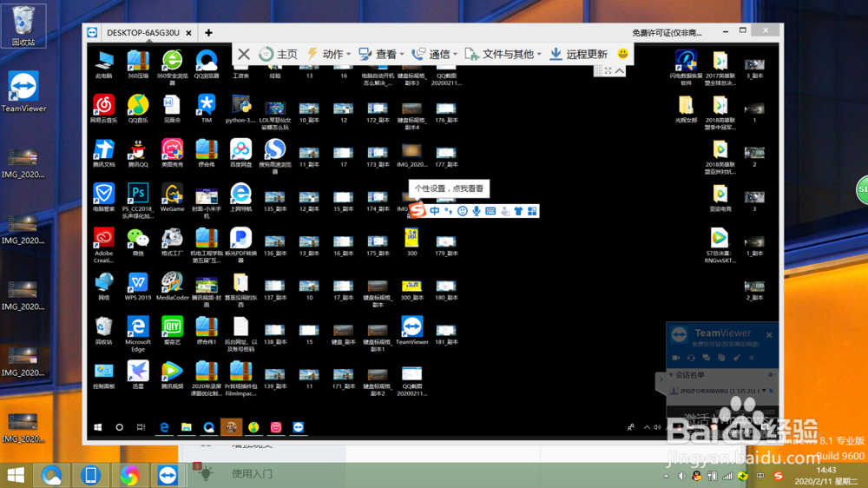This screenshot has width=868, height=488.
Task: Launch WeGame on the remote desktop
Action: coord(172,197)
